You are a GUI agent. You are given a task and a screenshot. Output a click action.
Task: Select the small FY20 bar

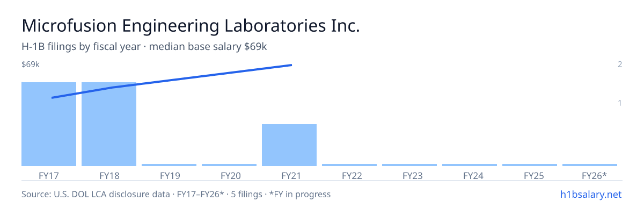click(x=229, y=165)
